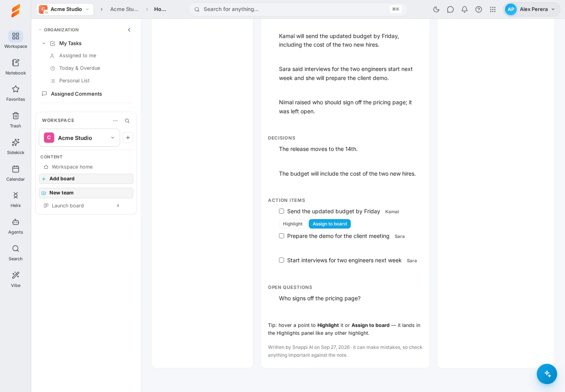Image resolution: width=565 pixels, height=392 pixels.
Task: Open Today & Overdue tasks
Action: [x=80, y=68]
